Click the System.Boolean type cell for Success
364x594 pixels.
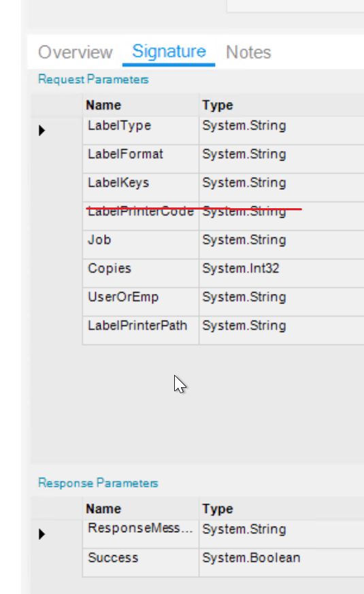282,563
